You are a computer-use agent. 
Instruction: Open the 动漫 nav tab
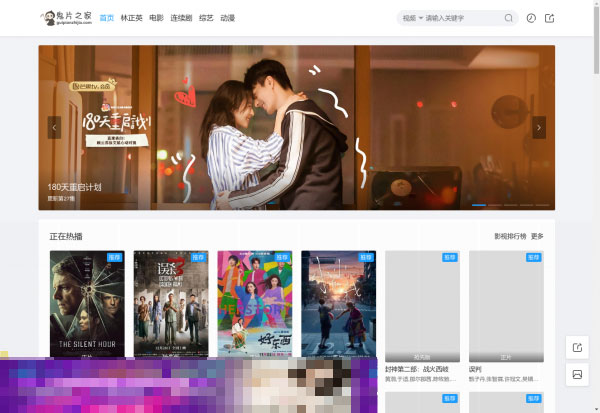click(227, 18)
